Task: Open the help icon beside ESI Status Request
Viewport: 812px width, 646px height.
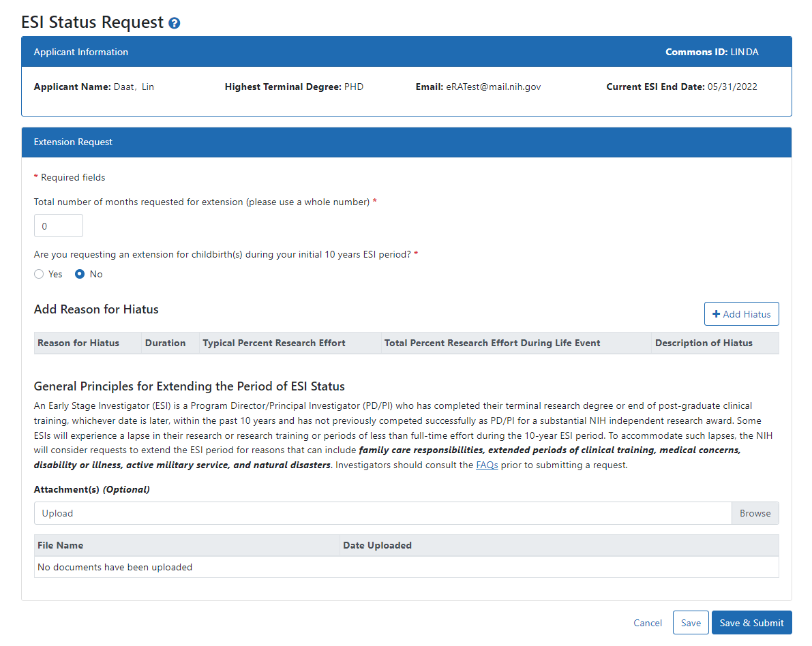Action: (x=175, y=23)
